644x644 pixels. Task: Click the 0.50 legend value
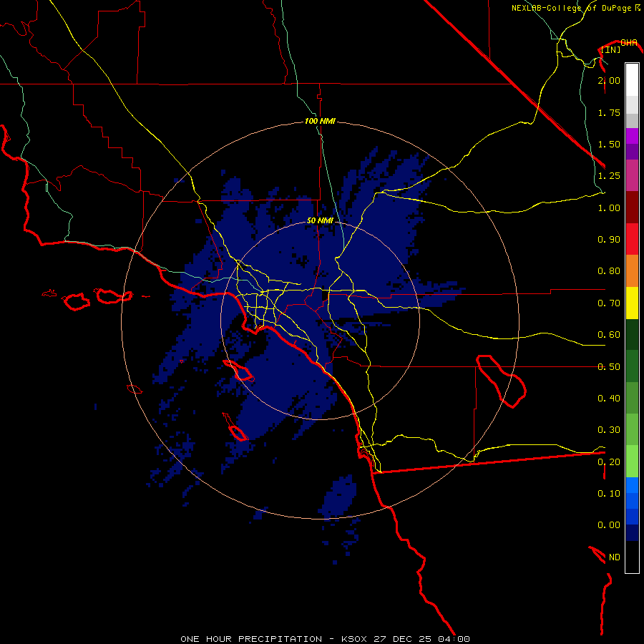coord(609,366)
